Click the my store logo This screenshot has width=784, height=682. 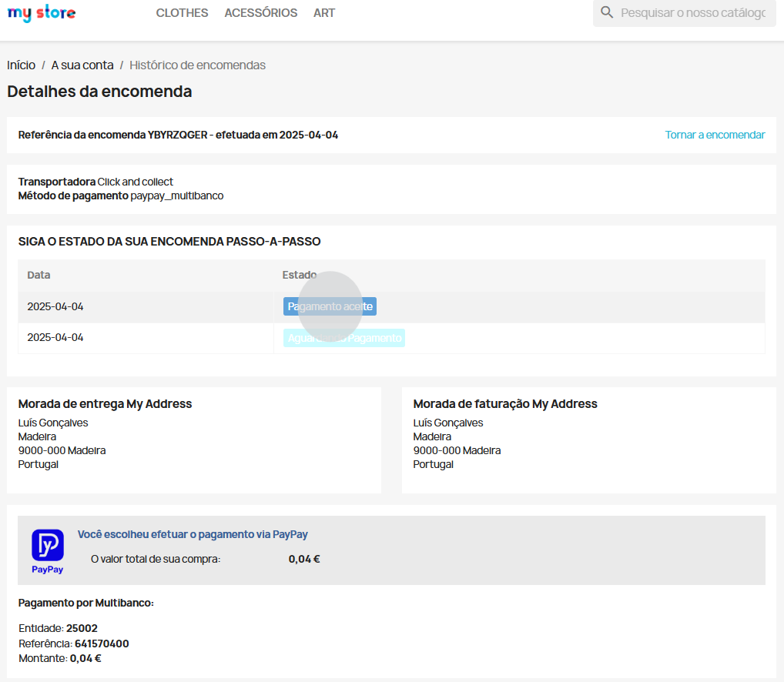(x=42, y=13)
